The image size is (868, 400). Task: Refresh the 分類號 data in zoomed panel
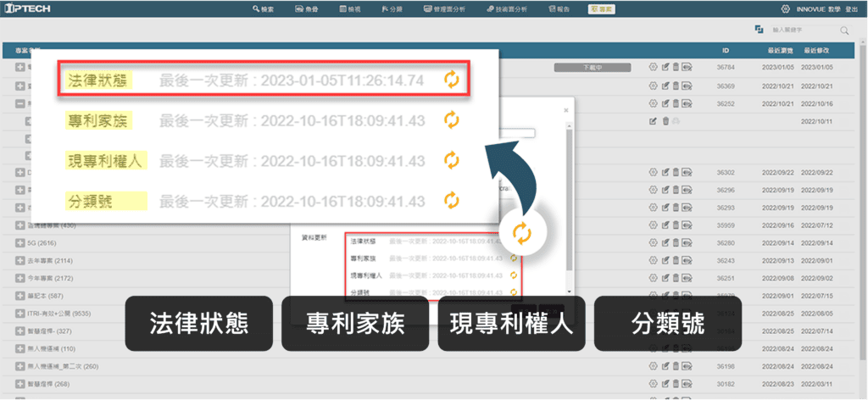pos(452,201)
